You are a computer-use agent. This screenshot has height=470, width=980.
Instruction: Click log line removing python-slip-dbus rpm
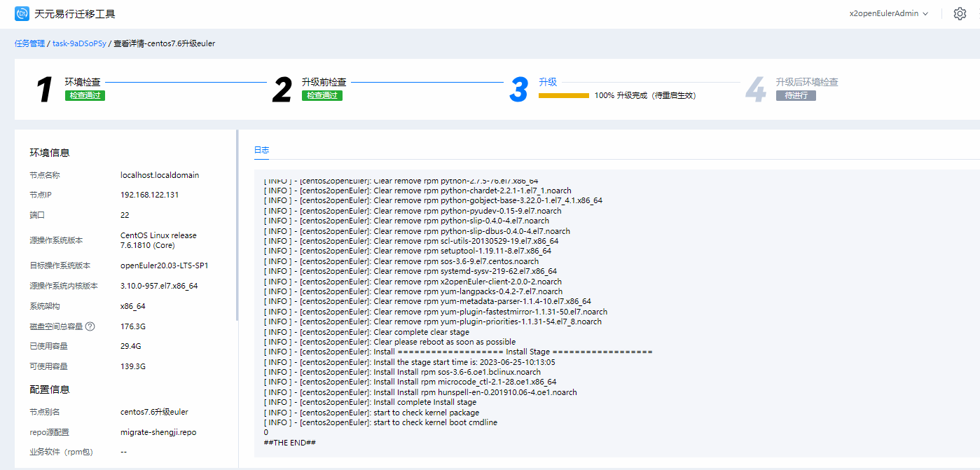[417, 231]
